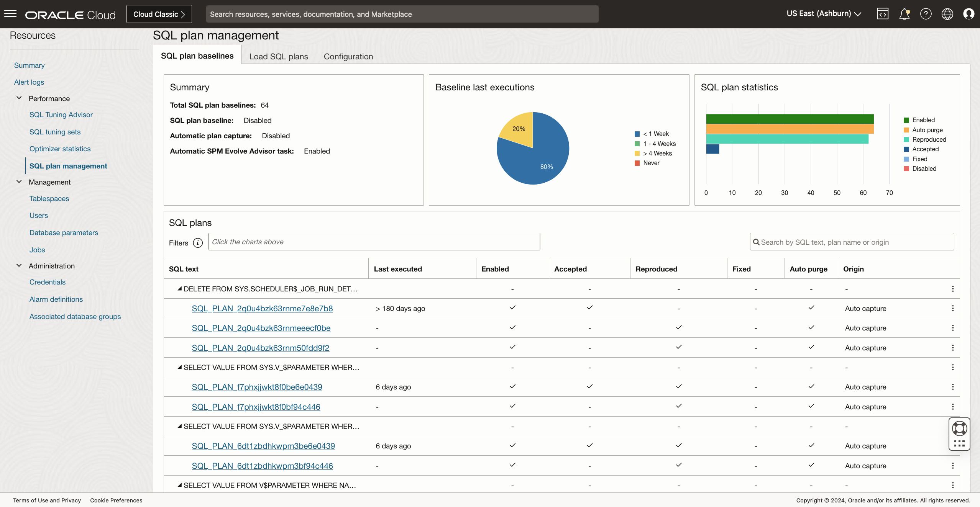Toggle the Auto purge legend entry
The width and height of the screenshot is (980, 507).
pyautogui.click(x=923, y=130)
